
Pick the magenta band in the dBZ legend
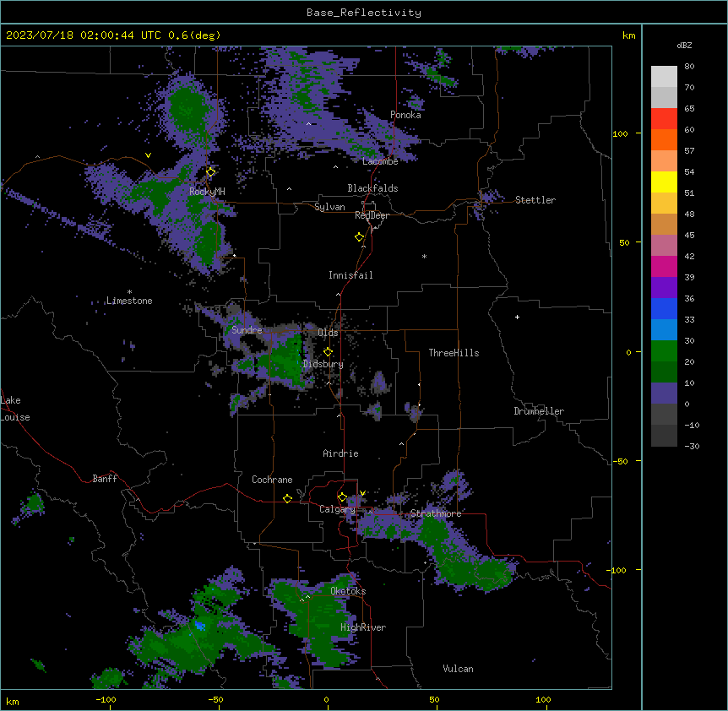tap(664, 266)
